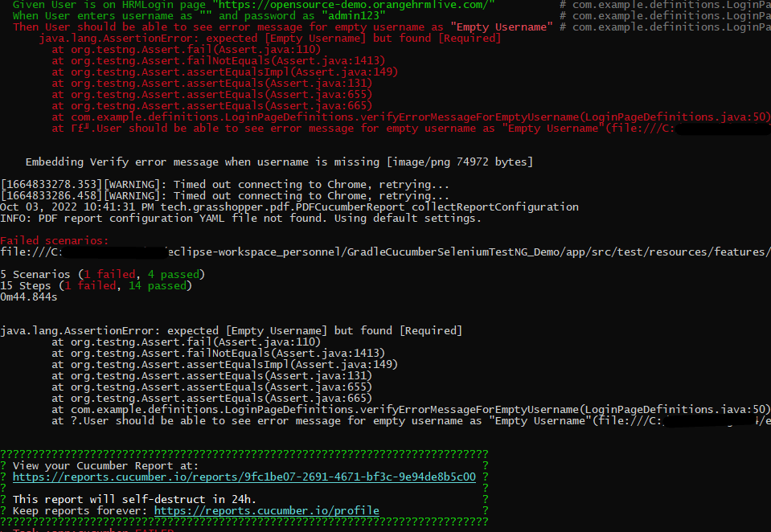Click the white AssertionError message line
The image size is (771, 532).
232,330
